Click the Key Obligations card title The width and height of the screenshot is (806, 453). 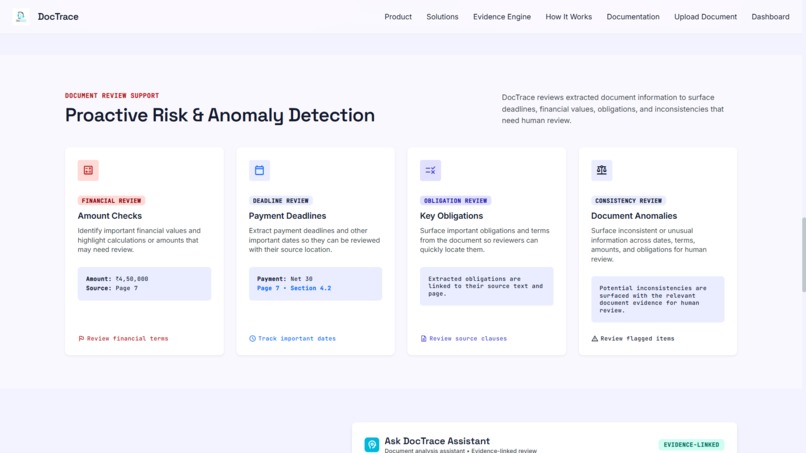451,216
